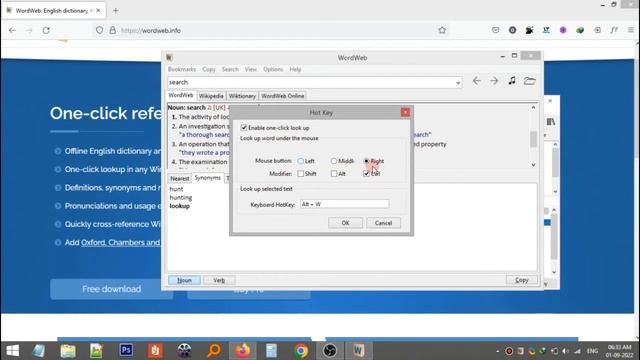Click the music note pronunciation icon
640x360 pixels.
point(512,81)
